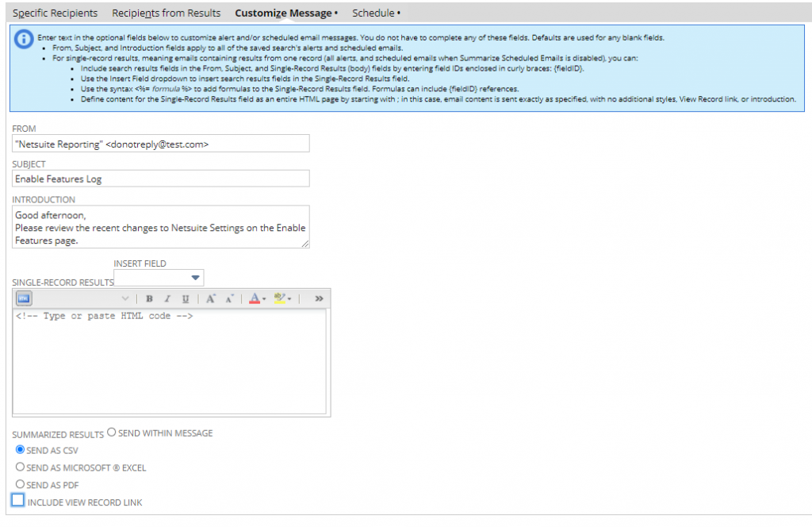This screenshot has width=812, height=527.
Task: Click the red font color A icon
Action: (x=255, y=298)
